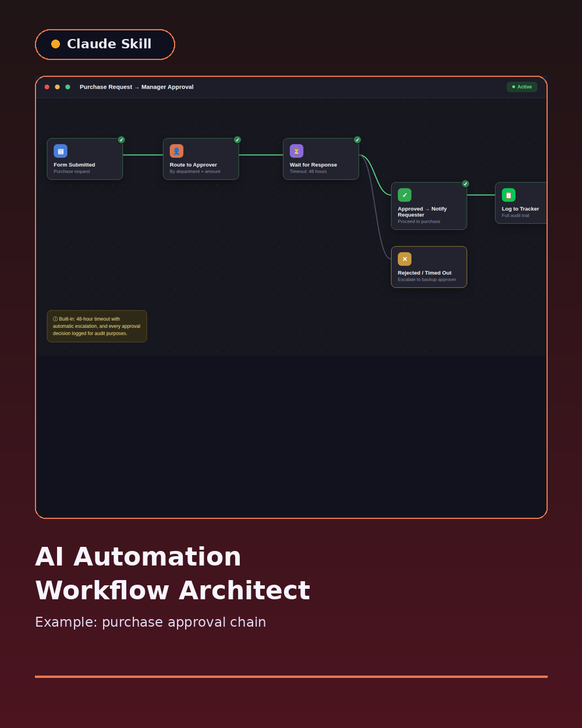The width and height of the screenshot is (582, 728).
Task: Click the orange dot in Claude Skill pill
Action: click(x=56, y=44)
